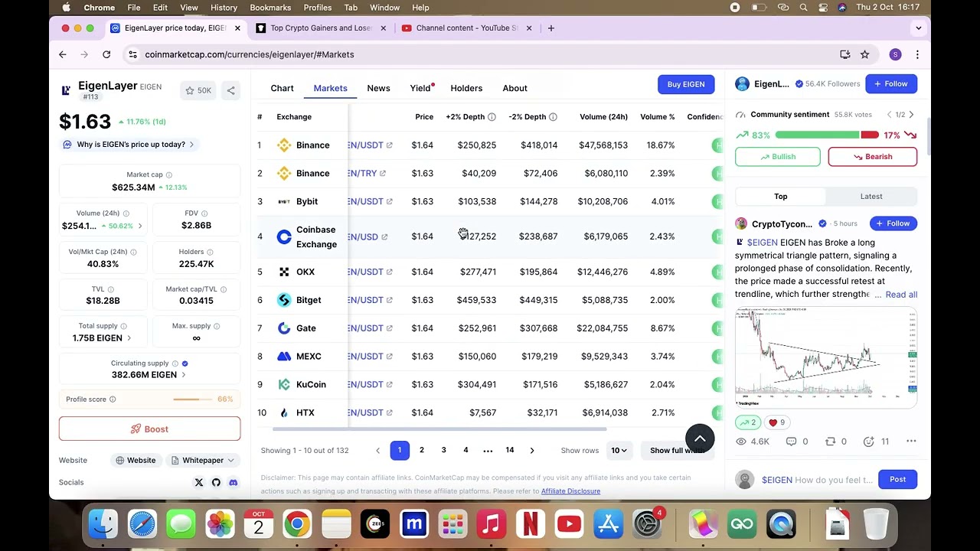Click info icon next to +2% Depth
The image size is (980, 551).
pyautogui.click(x=492, y=117)
